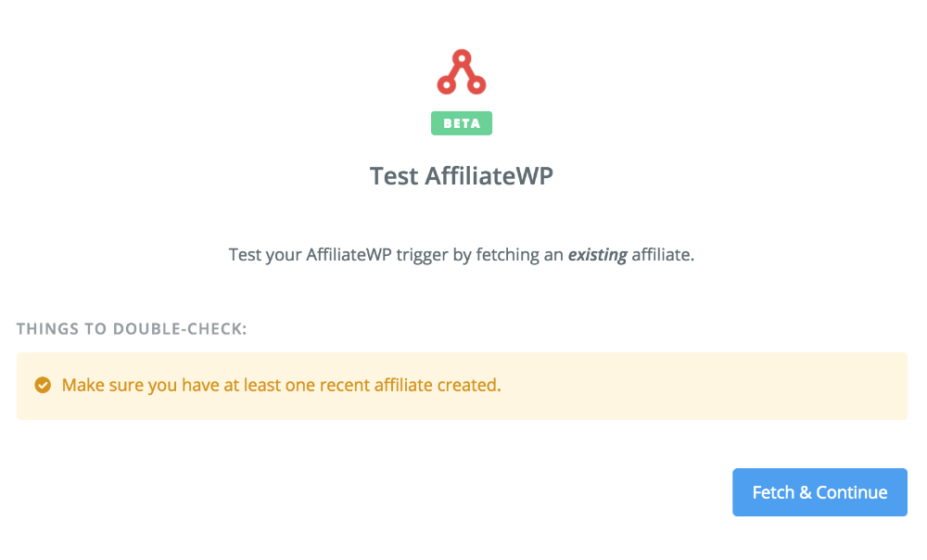
Task: Click the logo's lower-right red circle node
Action: pos(476,85)
